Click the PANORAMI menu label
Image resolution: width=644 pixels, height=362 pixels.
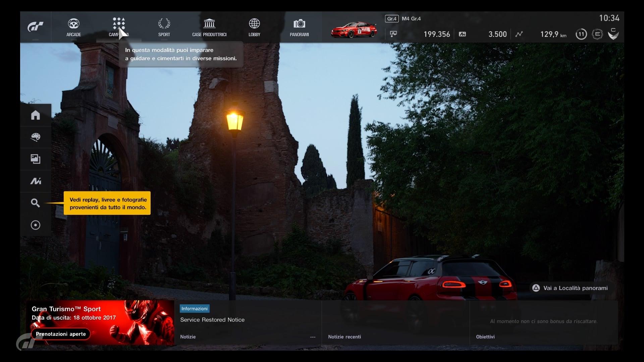[x=299, y=35]
